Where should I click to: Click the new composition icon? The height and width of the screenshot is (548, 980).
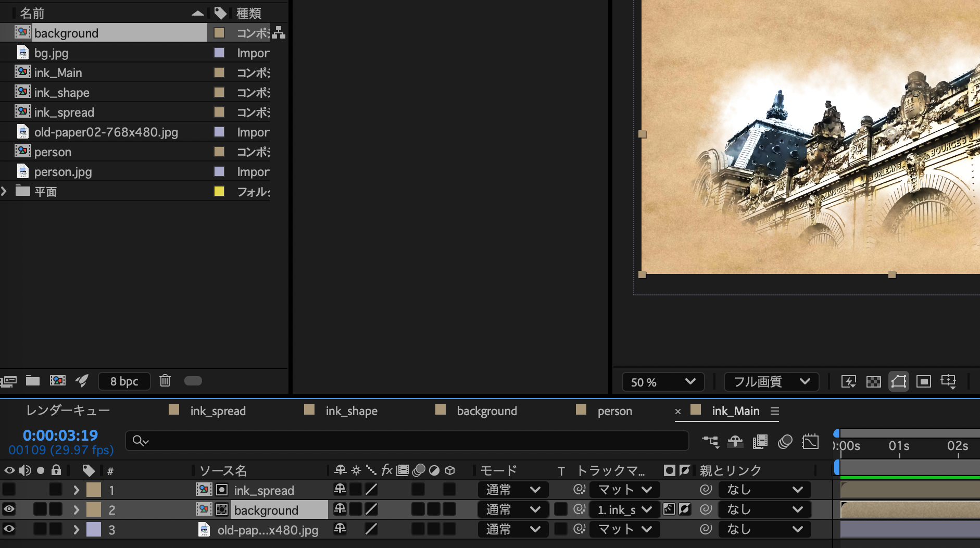click(x=57, y=381)
